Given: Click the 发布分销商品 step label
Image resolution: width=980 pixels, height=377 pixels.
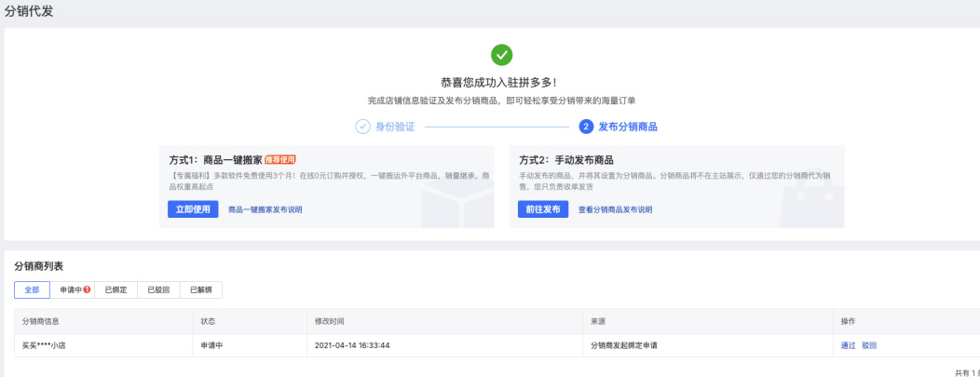Looking at the screenshot, I should [628, 127].
